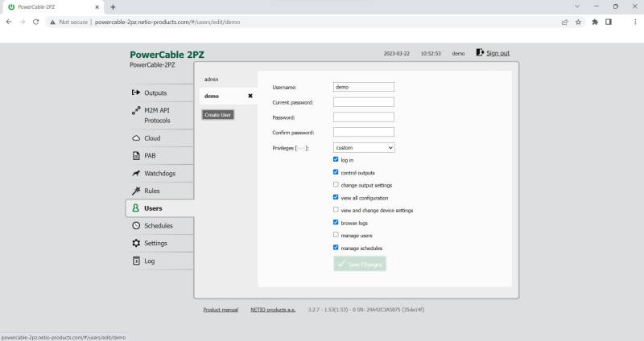Click the Rules hammer icon
644x341 pixels.
(136, 191)
